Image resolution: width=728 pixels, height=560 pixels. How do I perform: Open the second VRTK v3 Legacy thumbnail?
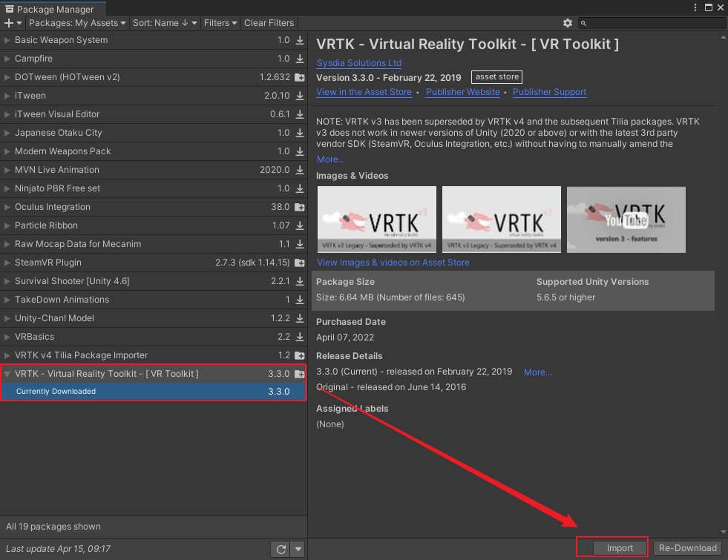tap(502, 220)
